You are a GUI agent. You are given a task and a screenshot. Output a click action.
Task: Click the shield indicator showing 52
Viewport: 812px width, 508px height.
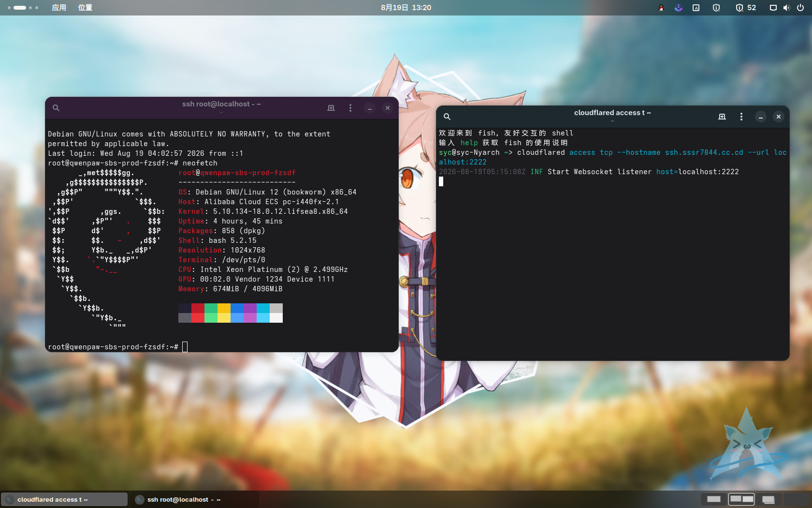(746, 8)
